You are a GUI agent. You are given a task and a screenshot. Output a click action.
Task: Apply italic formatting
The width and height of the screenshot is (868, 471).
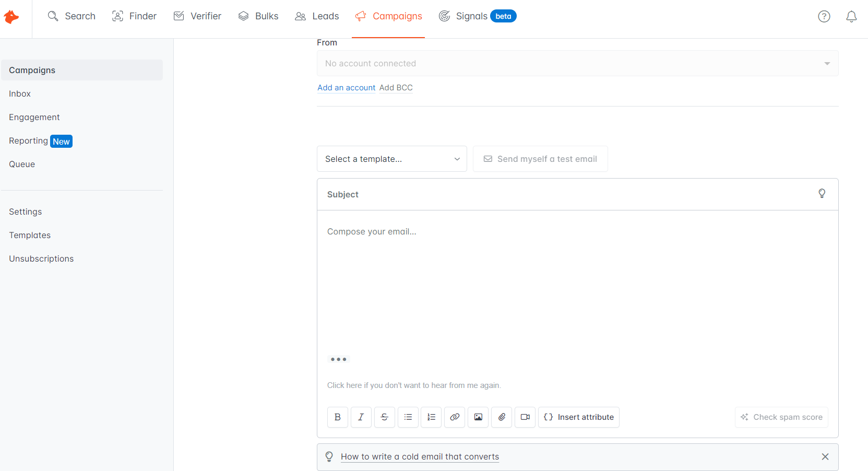(361, 417)
